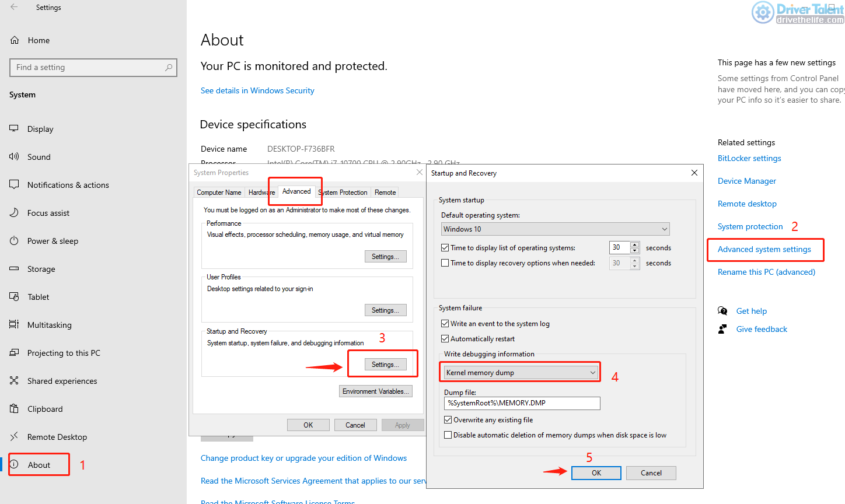845x504 pixels.
Task: Click Cancel in System Properties
Action: coord(355,425)
